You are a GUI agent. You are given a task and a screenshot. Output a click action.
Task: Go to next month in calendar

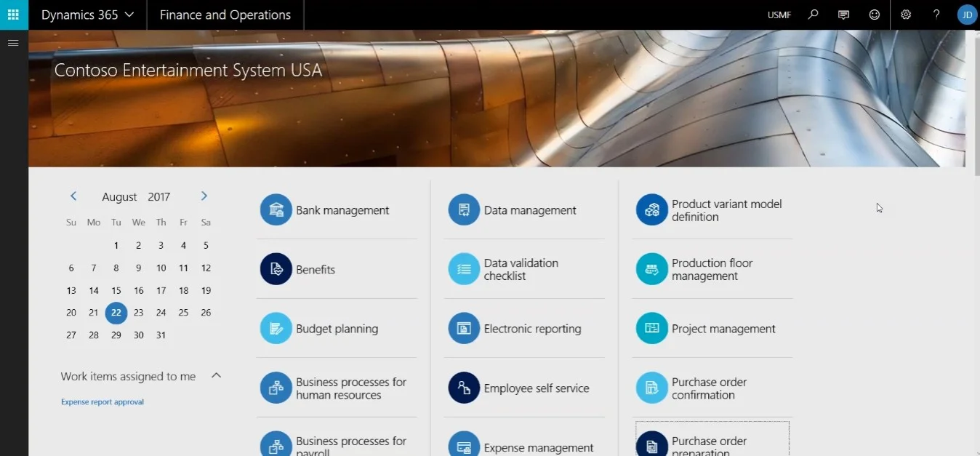coord(204,196)
